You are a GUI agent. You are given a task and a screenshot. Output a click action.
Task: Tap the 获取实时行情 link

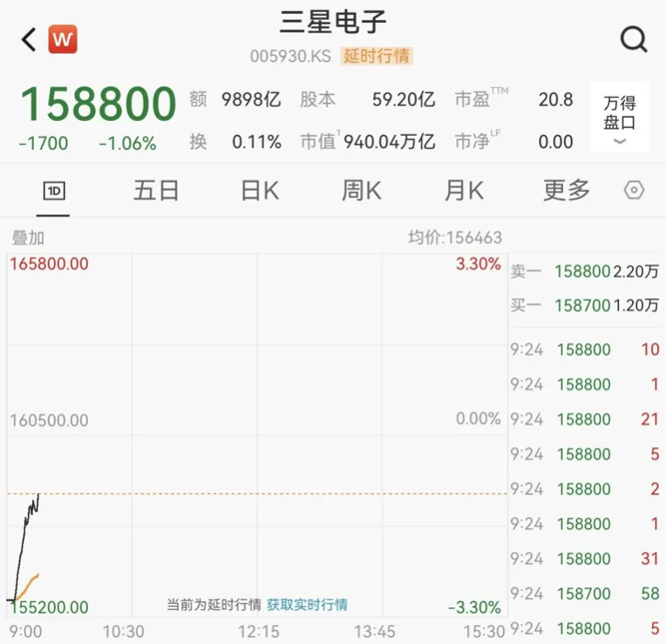pos(307,605)
